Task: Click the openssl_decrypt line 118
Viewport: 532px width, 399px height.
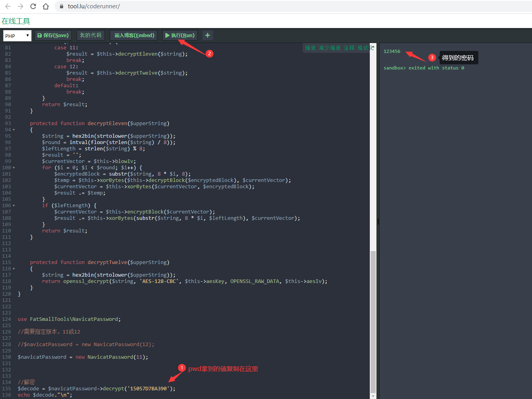Action: coord(185,281)
